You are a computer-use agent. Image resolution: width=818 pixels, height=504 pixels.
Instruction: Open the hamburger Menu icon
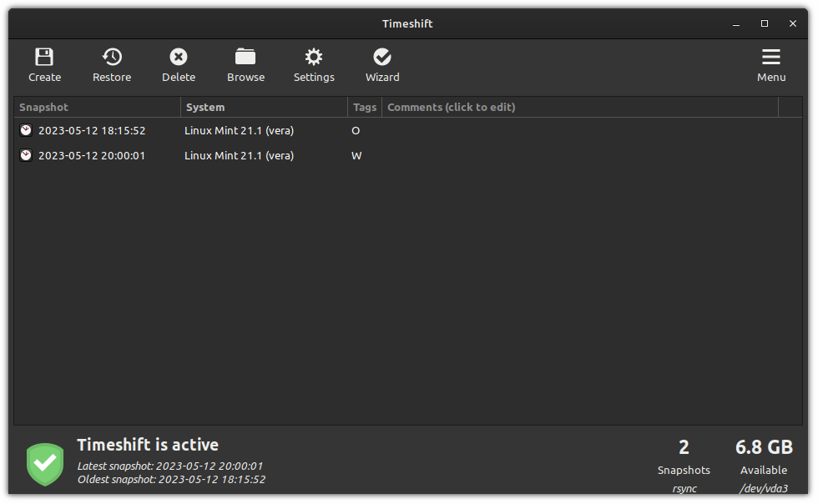[x=771, y=57]
